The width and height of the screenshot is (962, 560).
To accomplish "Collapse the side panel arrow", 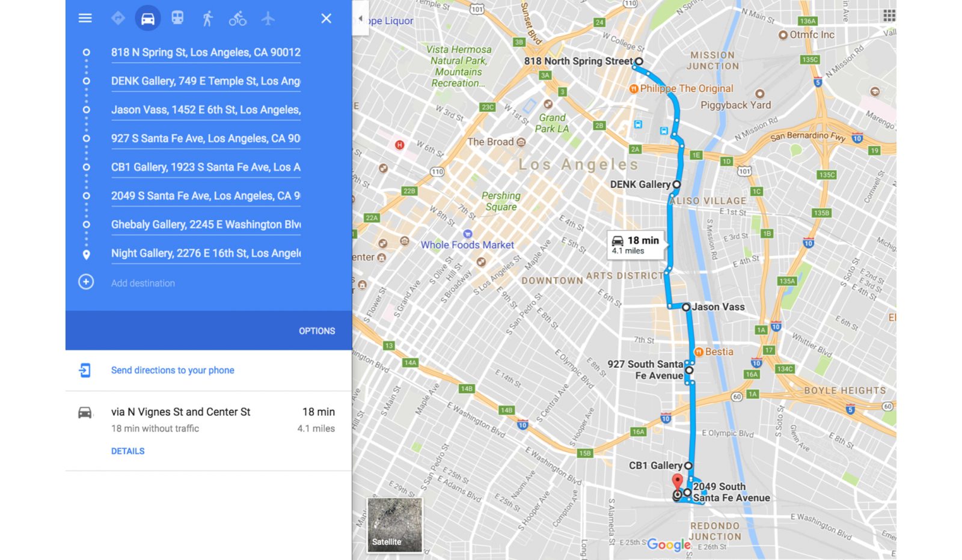I will [x=360, y=19].
